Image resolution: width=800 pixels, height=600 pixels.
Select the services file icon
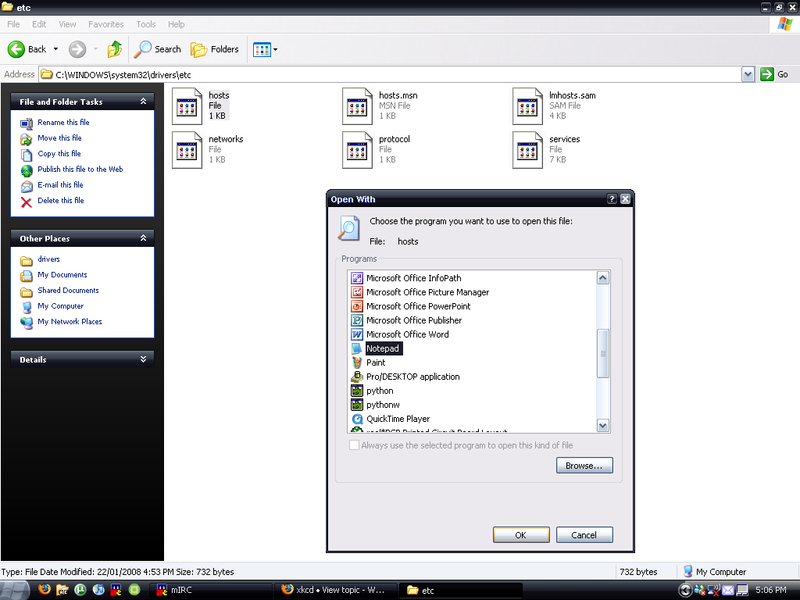[528, 150]
